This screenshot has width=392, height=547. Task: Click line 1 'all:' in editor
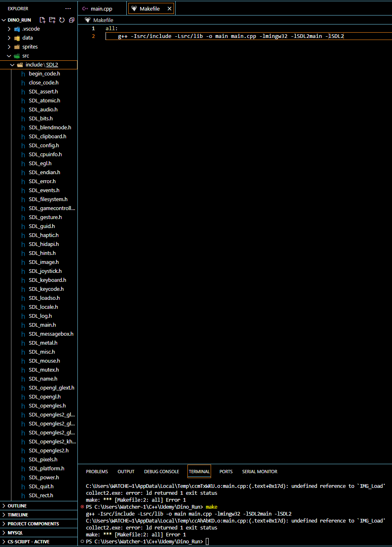pos(112,29)
